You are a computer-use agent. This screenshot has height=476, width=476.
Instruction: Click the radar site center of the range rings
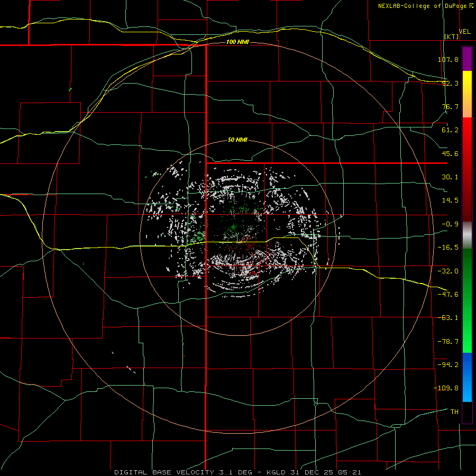(237, 238)
